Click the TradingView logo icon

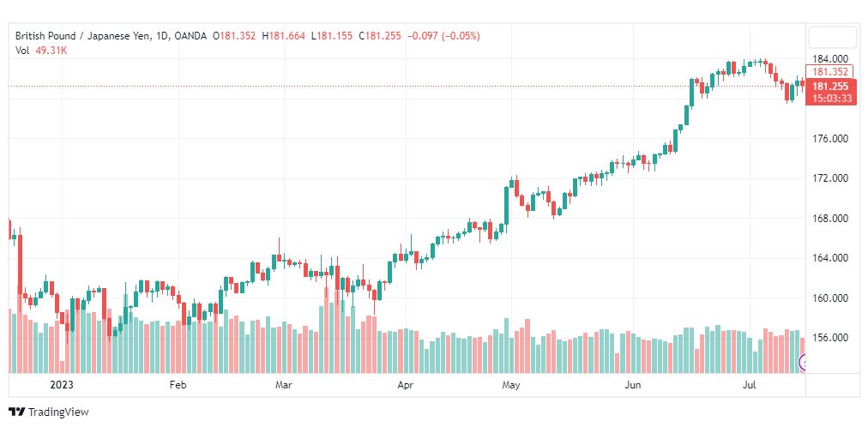17,412
